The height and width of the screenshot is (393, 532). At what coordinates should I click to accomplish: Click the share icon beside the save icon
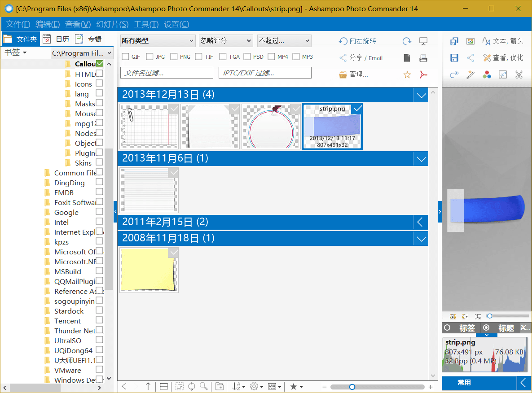coord(470,58)
